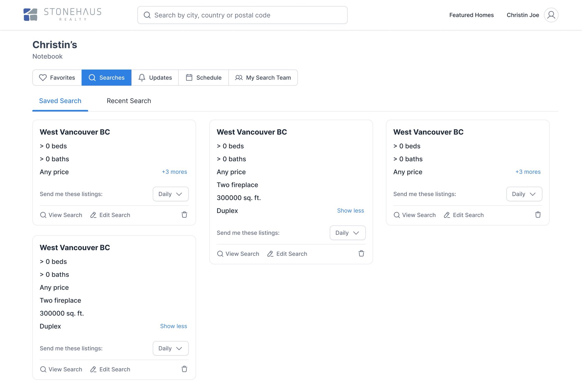The height and width of the screenshot is (392, 582).
Task: Click Edit Search in the right-column card
Action: [464, 215]
